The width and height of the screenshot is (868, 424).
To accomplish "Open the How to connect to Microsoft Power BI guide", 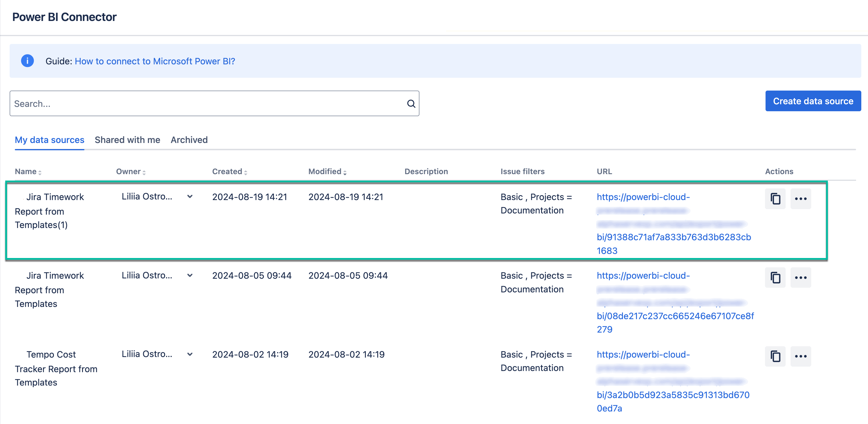I will click(x=155, y=61).
